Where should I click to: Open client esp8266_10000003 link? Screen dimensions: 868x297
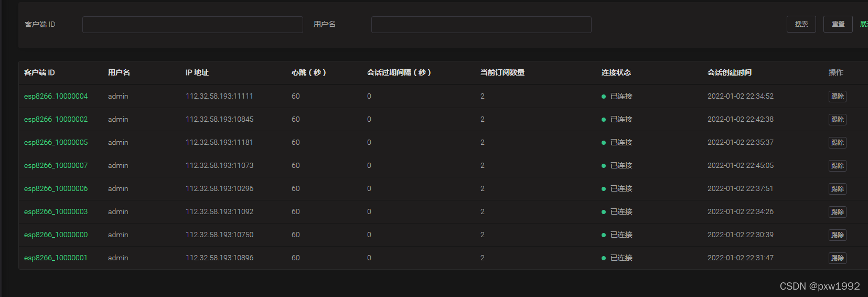tap(56, 211)
